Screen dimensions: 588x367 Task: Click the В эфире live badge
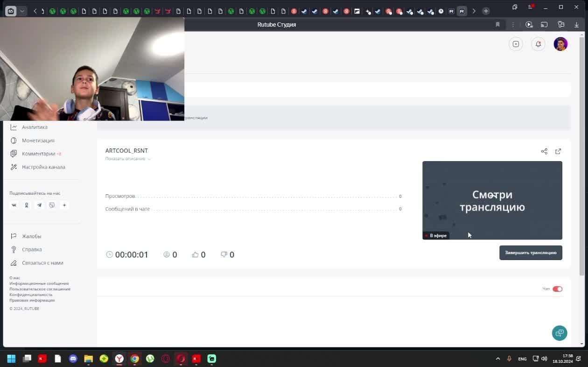coord(436,235)
